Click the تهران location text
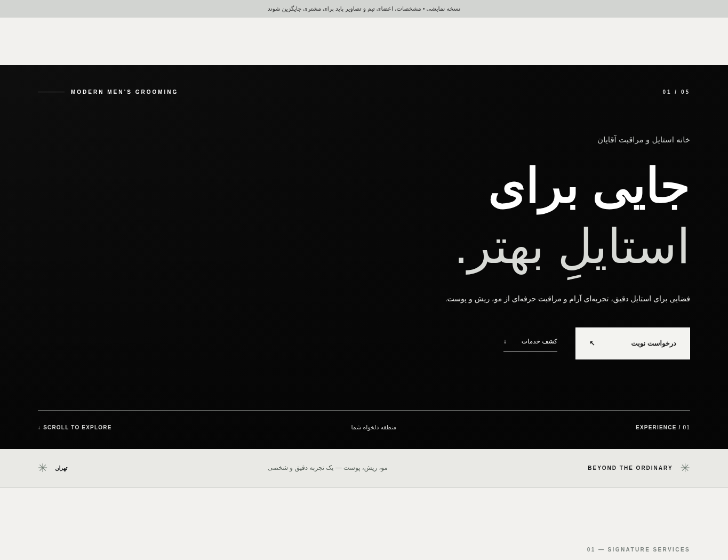728x560 pixels. click(61, 468)
